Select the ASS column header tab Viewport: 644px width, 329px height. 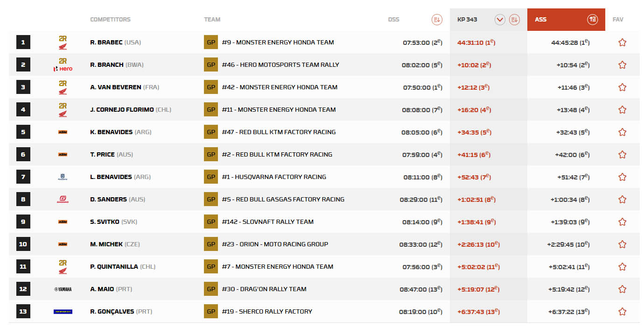click(541, 20)
